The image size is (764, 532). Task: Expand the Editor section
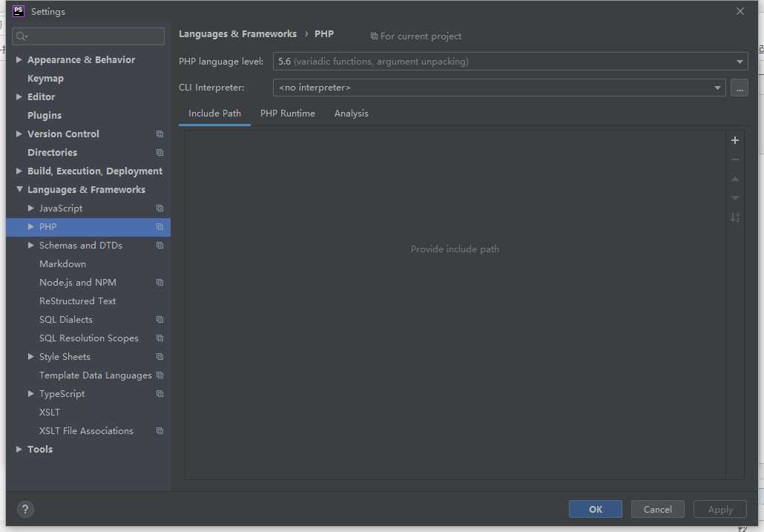coord(19,96)
